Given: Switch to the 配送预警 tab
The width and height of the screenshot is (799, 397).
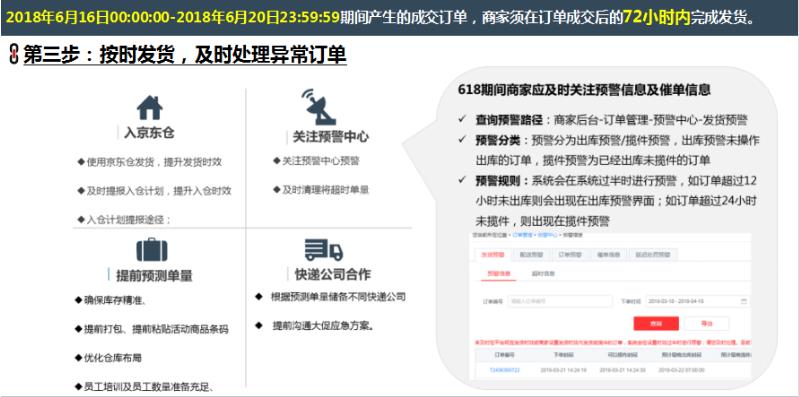Looking at the screenshot, I should point(531,254).
